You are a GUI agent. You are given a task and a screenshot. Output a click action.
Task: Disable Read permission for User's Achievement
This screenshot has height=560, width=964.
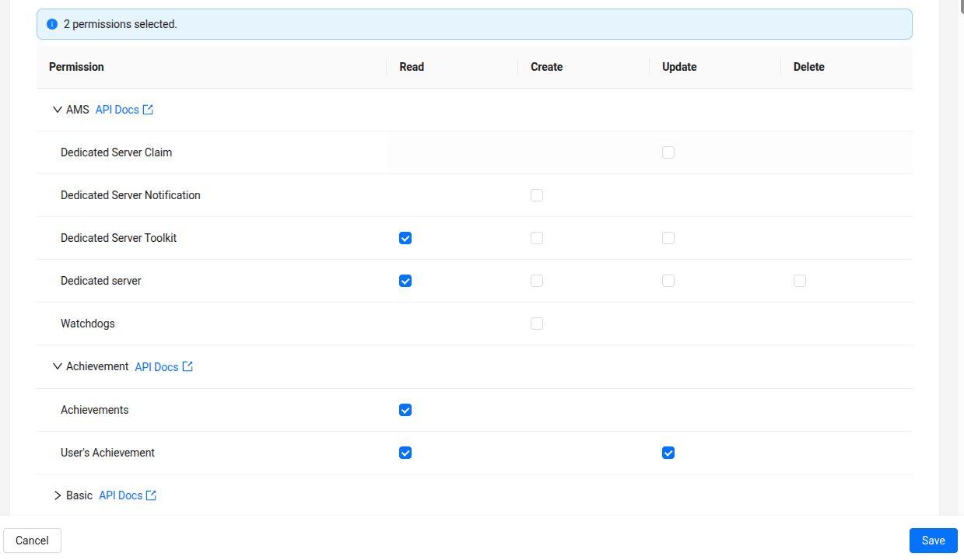click(405, 452)
